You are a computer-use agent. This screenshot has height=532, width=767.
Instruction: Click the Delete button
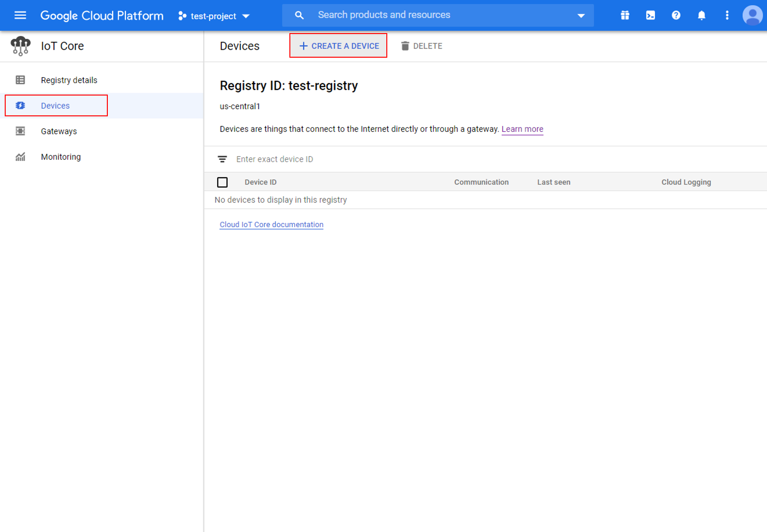point(421,46)
